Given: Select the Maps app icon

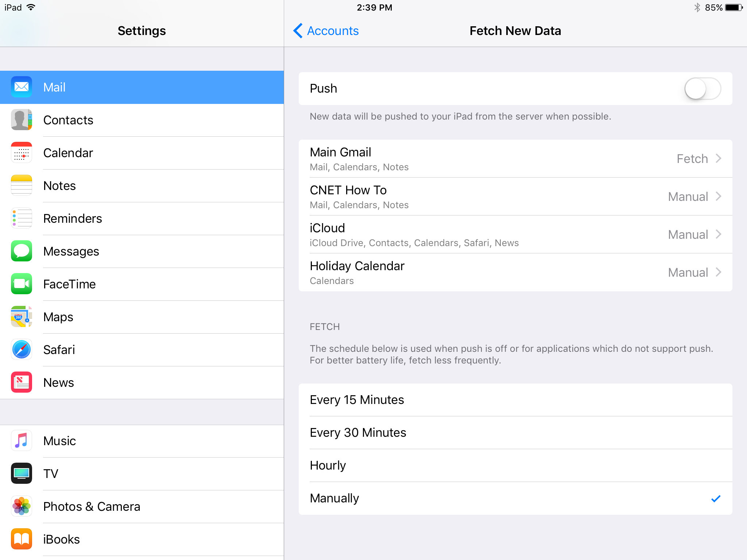Looking at the screenshot, I should (22, 317).
